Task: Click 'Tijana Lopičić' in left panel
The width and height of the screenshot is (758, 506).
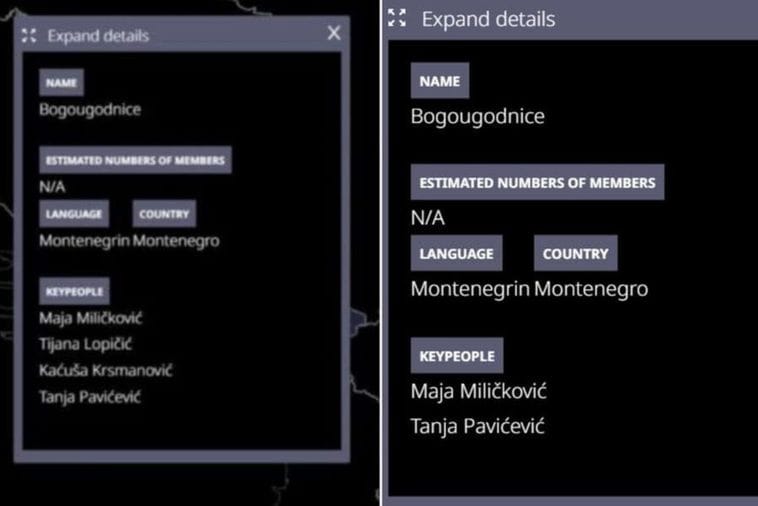Action: pyautogui.click(x=86, y=344)
